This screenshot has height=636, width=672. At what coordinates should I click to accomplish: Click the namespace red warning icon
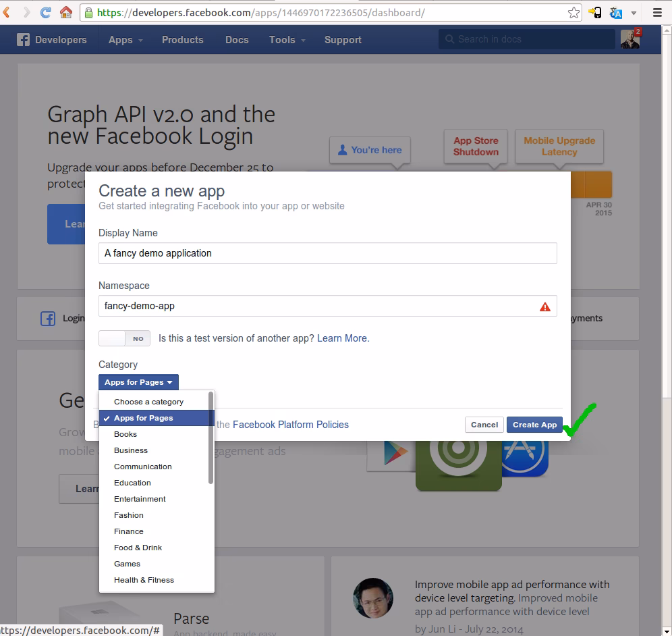(544, 307)
